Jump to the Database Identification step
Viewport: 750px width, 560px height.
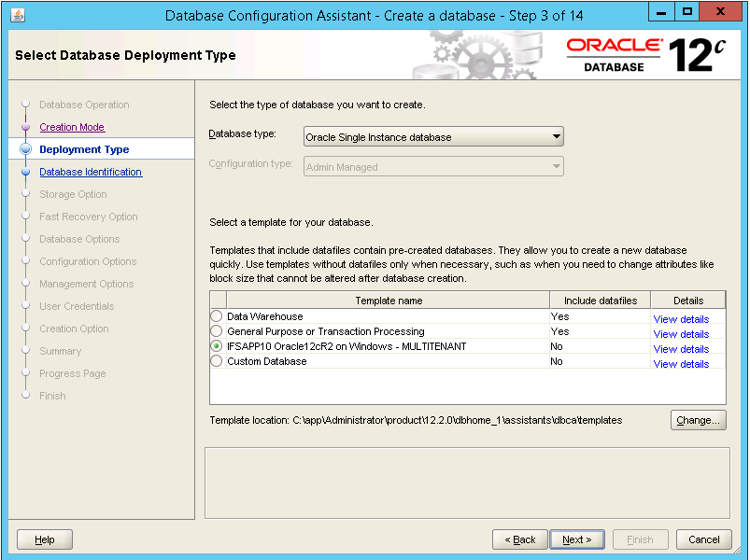tap(91, 172)
